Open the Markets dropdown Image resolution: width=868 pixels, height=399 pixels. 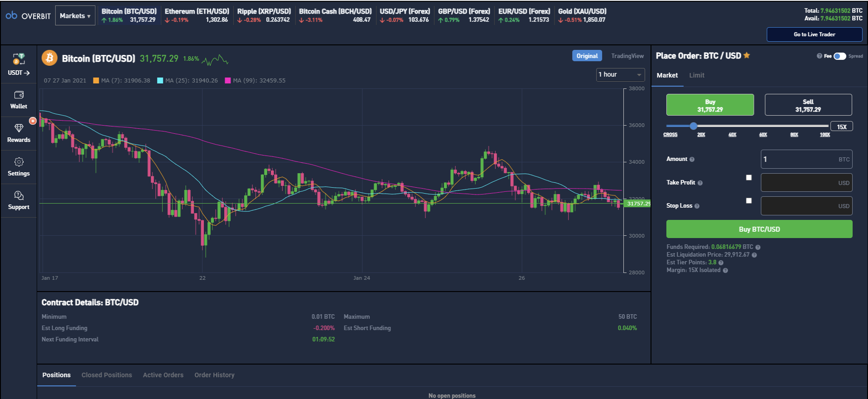[x=75, y=15]
